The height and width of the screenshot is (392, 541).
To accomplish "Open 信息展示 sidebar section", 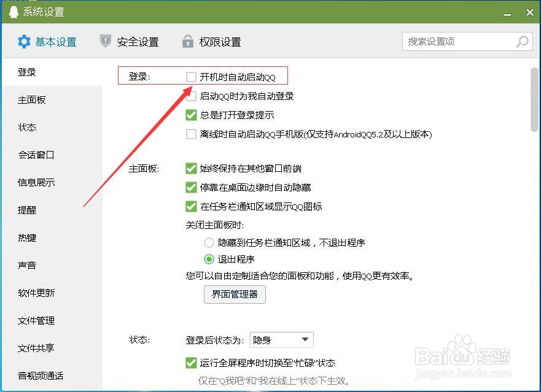I will (52, 182).
